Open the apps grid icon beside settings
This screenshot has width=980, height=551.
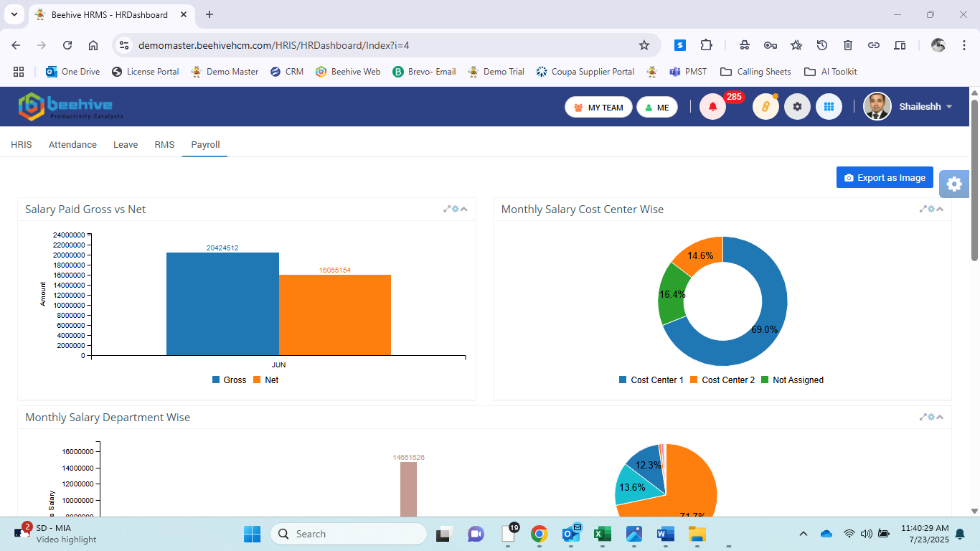(x=829, y=106)
